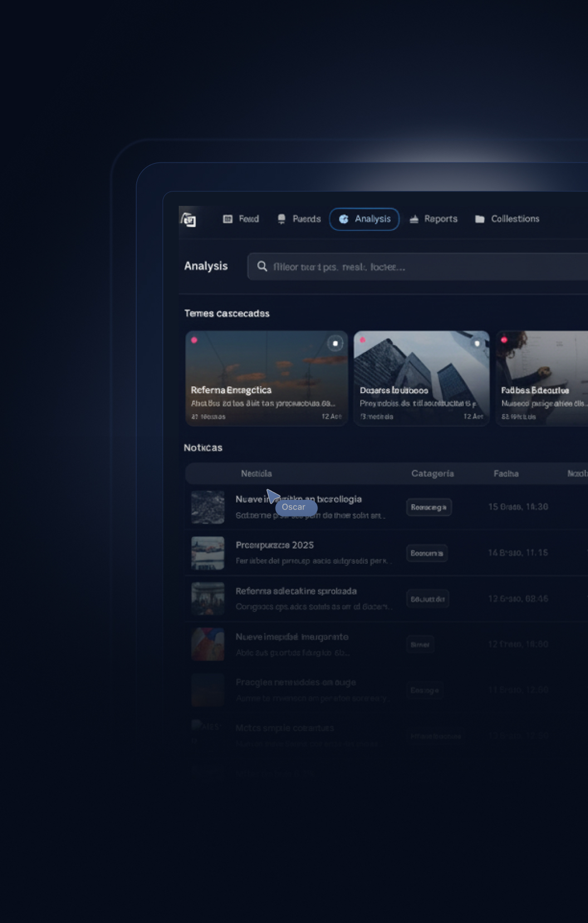Click the search magnifier icon
The image size is (588, 923).
(x=262, y=266)
